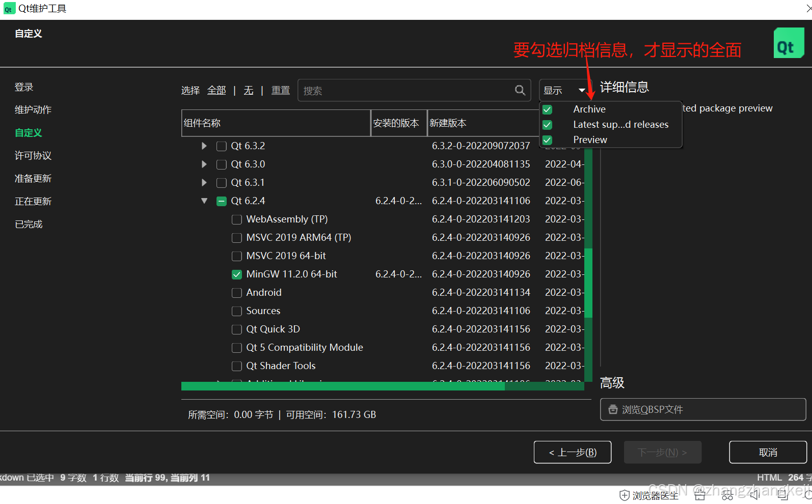Click the vertical scrollbar of component list
The image size is (812, 504).
pos(588,283)
